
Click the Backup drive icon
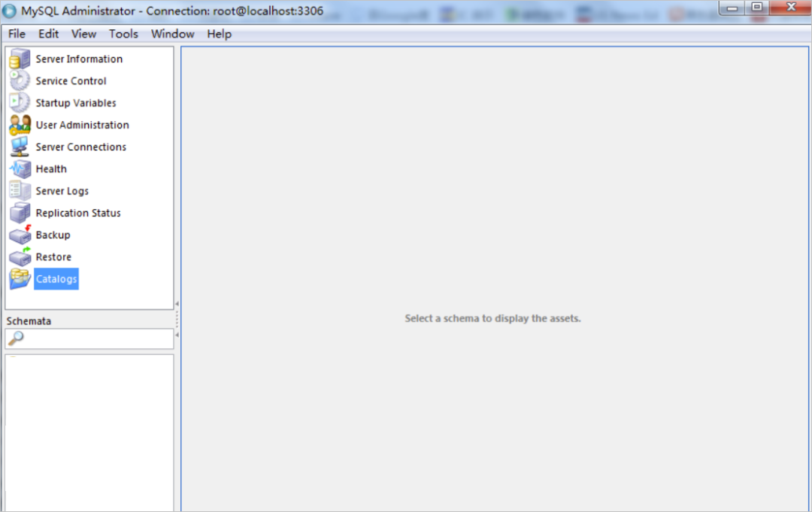20,235
